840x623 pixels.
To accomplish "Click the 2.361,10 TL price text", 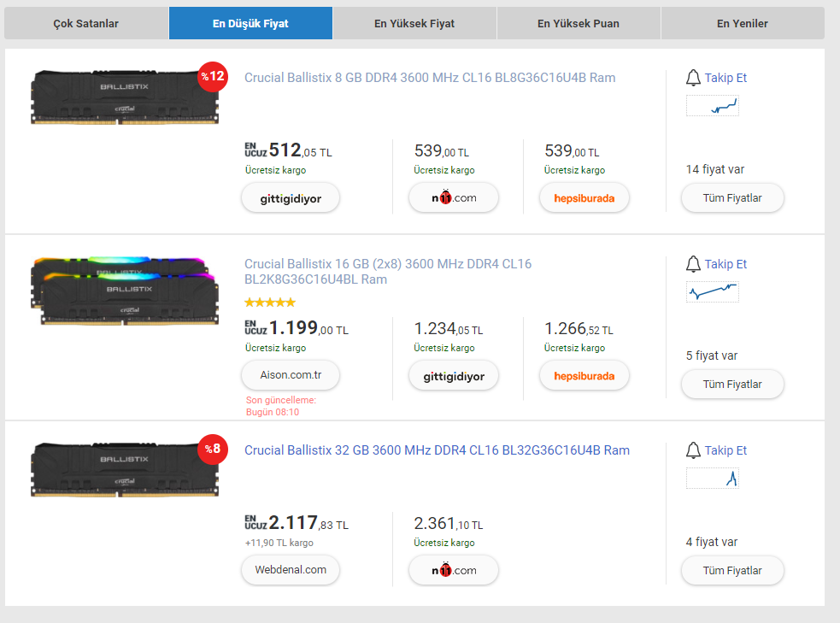I will pos(449,524).
